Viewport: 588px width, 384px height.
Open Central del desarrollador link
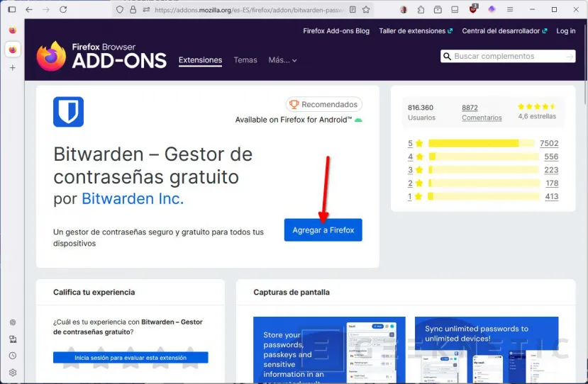[x=504, y=31]
